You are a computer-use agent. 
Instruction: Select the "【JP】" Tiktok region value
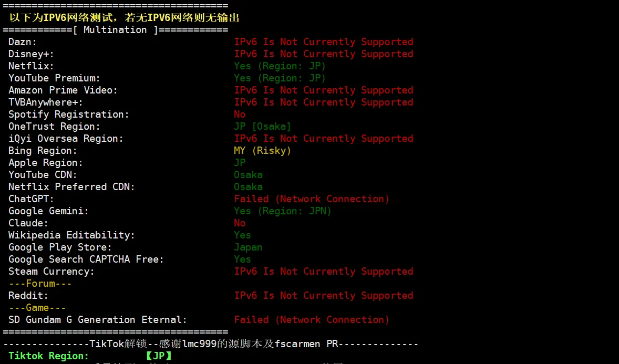point(159,356)
